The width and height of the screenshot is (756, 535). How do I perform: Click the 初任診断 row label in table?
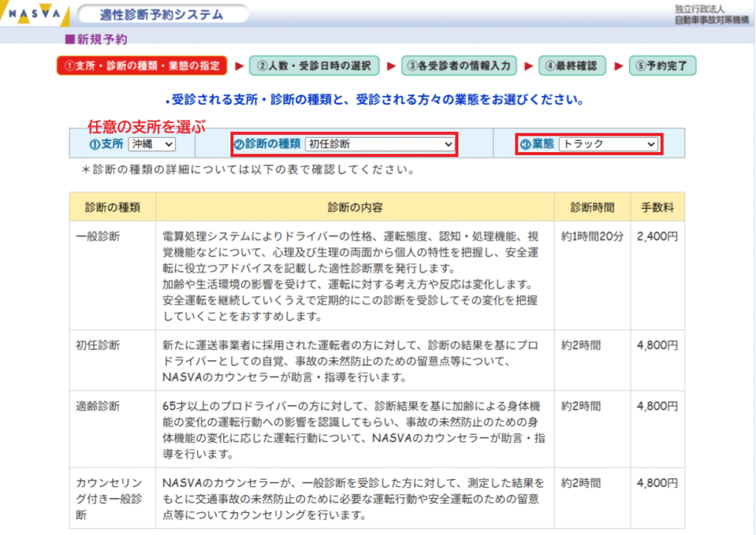pos(98,345)
